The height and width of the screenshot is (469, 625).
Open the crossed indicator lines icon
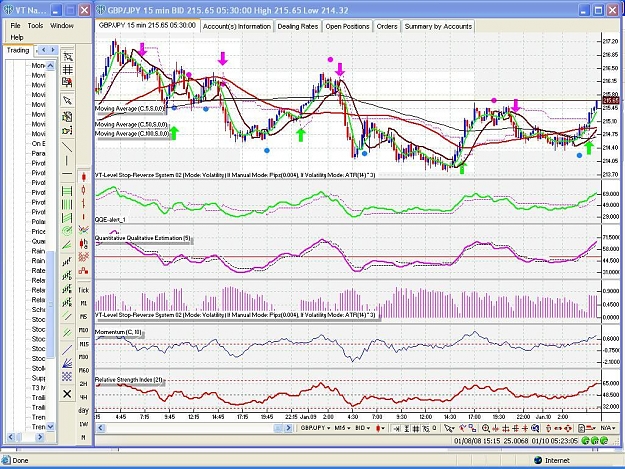(x=84, y=230)
